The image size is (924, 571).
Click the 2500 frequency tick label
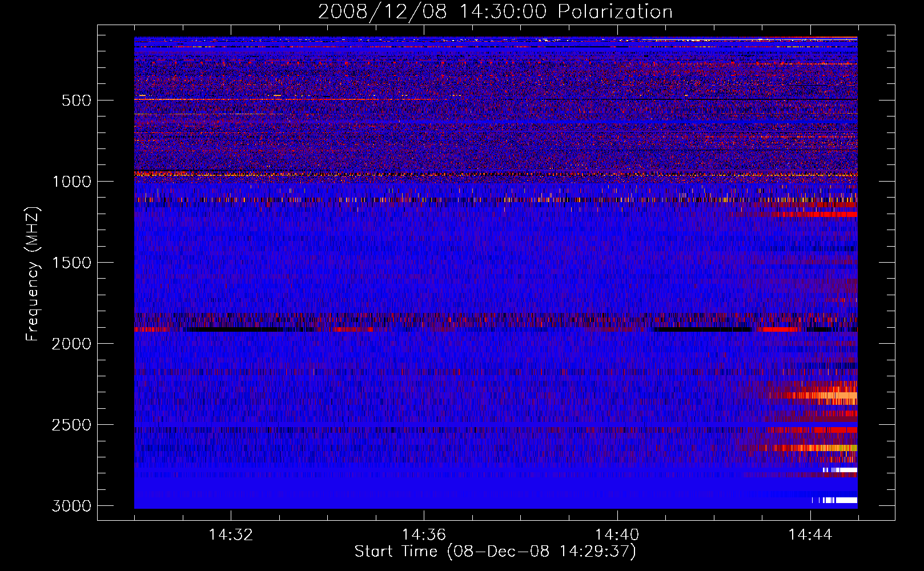(x=71, y=425)
